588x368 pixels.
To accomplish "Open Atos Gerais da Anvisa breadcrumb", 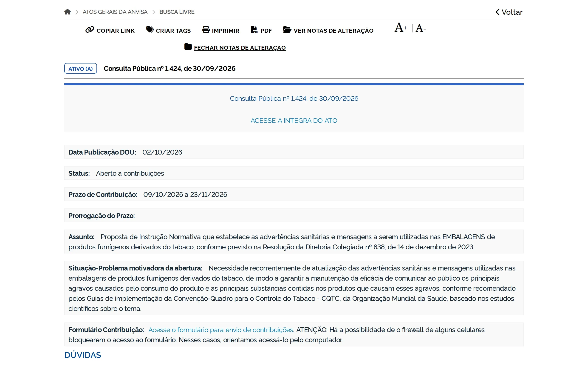I will [x=115, y=12].
